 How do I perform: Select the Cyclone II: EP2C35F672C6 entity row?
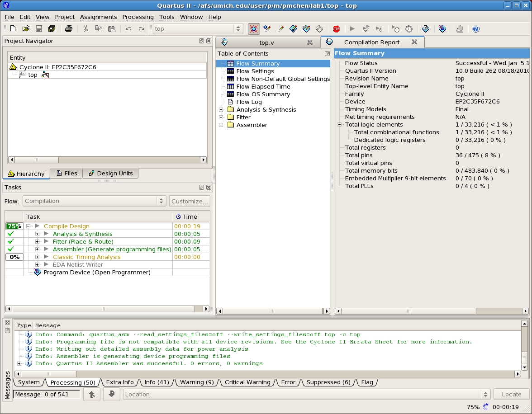click(107, 67)
